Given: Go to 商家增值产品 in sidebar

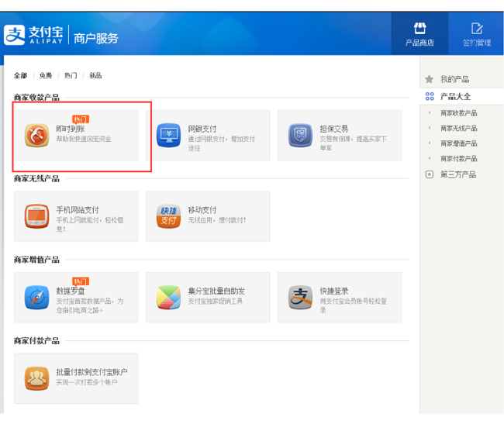Looking at the screenshot, I should pos(459,143).
